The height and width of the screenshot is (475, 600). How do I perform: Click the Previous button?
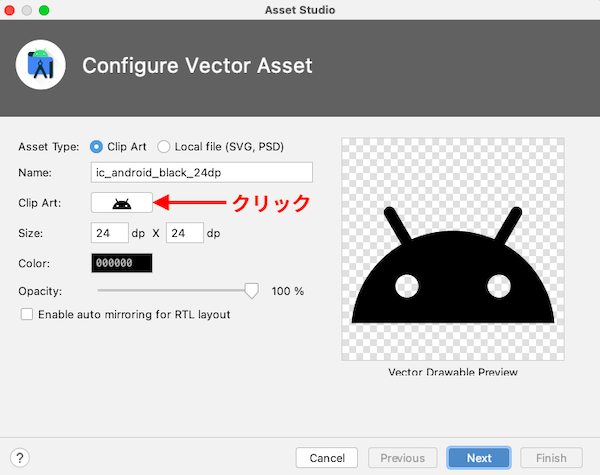pyautogui.click(x=403, y=458)
